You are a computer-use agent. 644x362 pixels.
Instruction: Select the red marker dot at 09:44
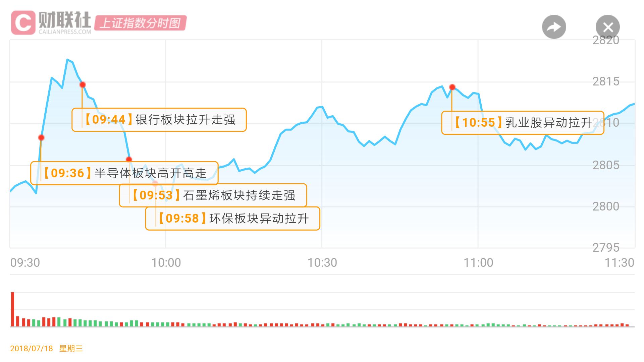point(83,84)
